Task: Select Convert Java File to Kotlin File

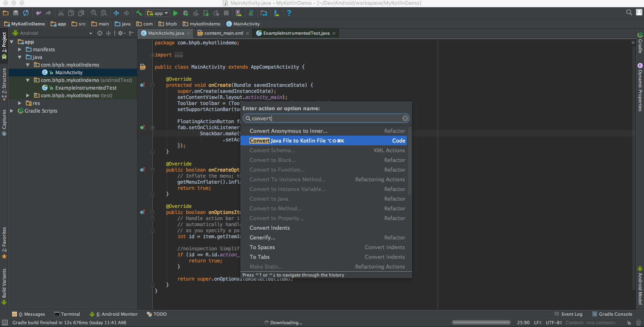Action: pos(324,140)
